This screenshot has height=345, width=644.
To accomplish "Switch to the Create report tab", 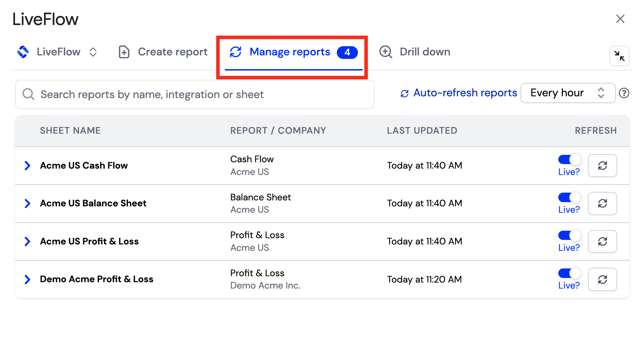I will click(x=163, y=52).
